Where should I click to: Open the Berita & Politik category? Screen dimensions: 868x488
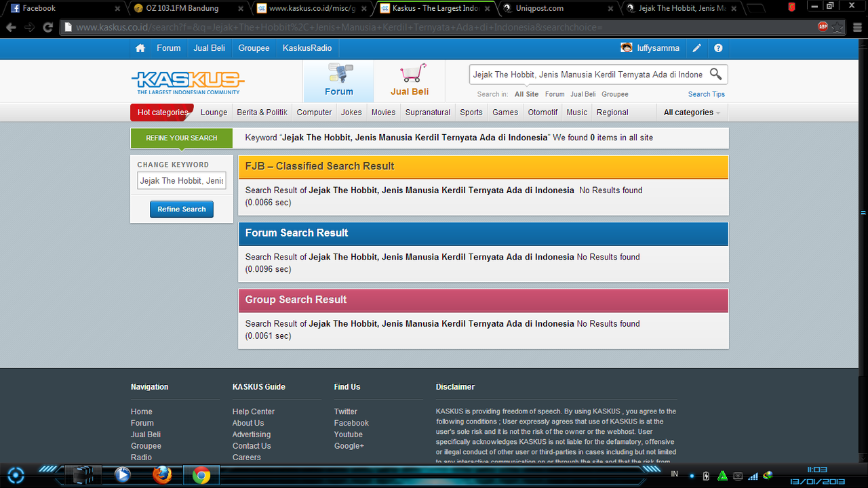(x=262, y=113)
